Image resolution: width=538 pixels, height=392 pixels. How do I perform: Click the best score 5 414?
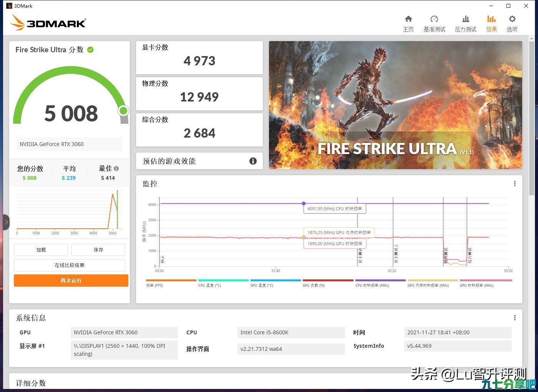pyautogui.click(x=108, y=178)
